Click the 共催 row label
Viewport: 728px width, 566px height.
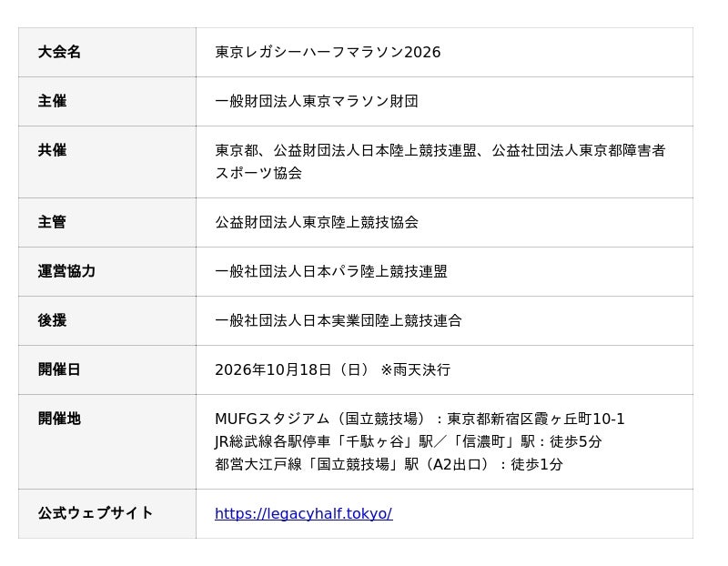(52, 150)
